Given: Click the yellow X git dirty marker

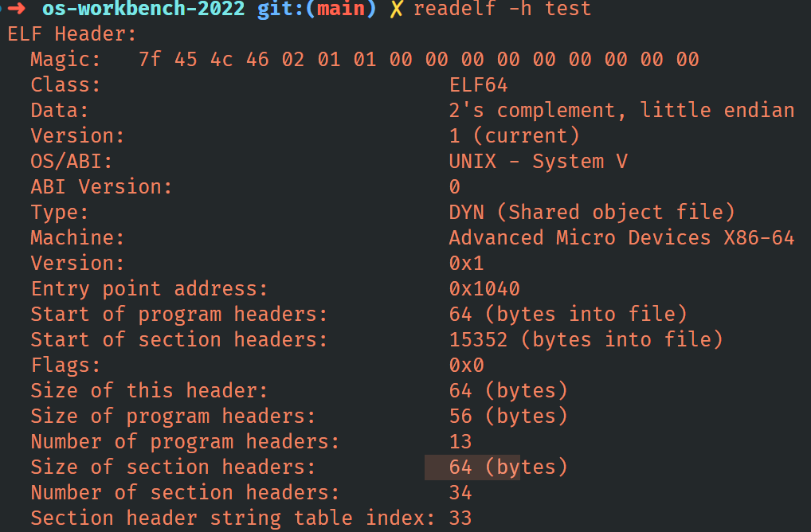Looking at the screenshot, I should [x=395, y=10].
